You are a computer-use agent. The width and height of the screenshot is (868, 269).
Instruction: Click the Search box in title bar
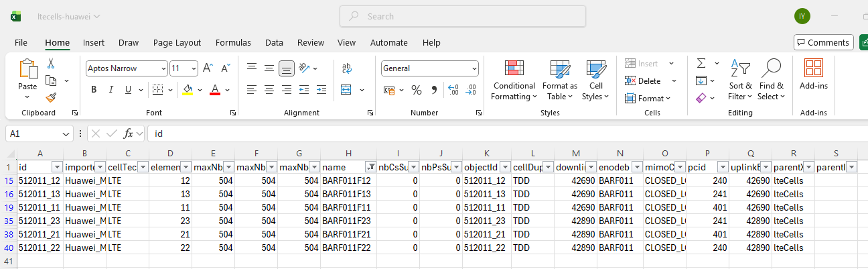(x=462, y=16)
